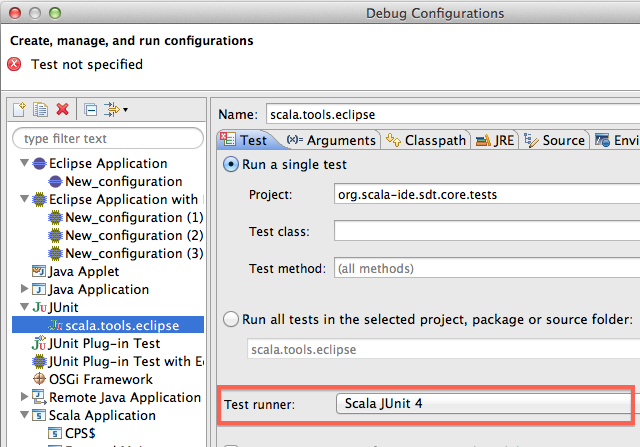
Task: Switch to the Classpath tab
Action: point(426,141)
